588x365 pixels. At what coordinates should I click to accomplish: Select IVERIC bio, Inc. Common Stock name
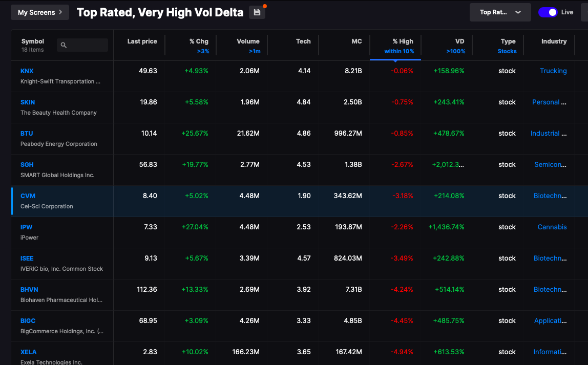(61, 269)
